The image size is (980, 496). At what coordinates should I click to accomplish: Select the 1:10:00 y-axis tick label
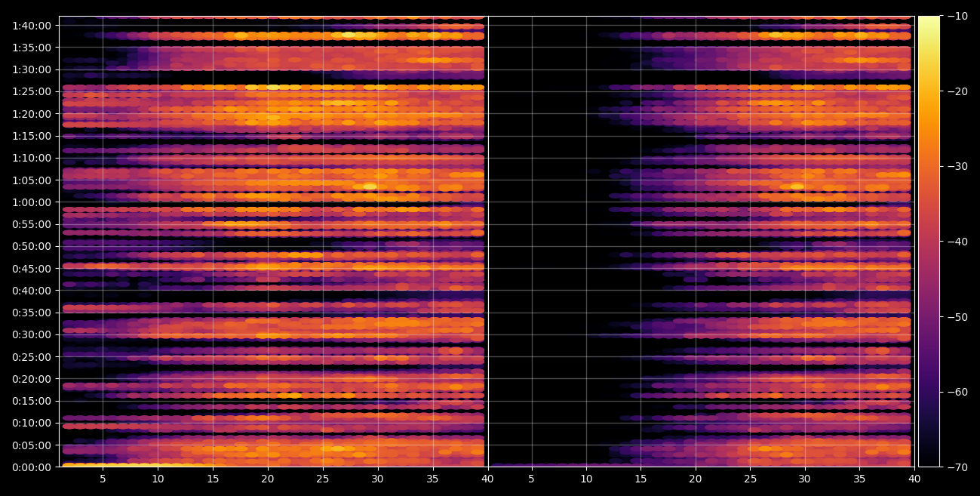point(32,158)
